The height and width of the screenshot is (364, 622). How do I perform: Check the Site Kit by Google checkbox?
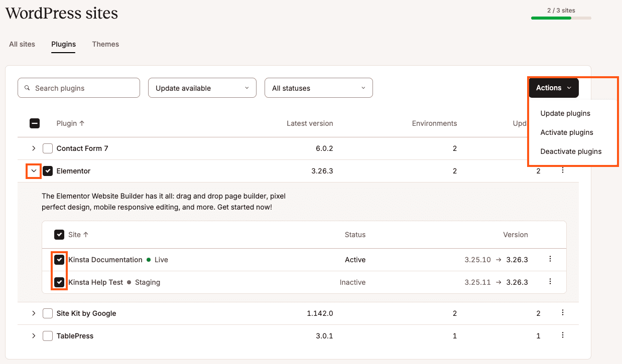pyautogui.click(x=48, y=313)
